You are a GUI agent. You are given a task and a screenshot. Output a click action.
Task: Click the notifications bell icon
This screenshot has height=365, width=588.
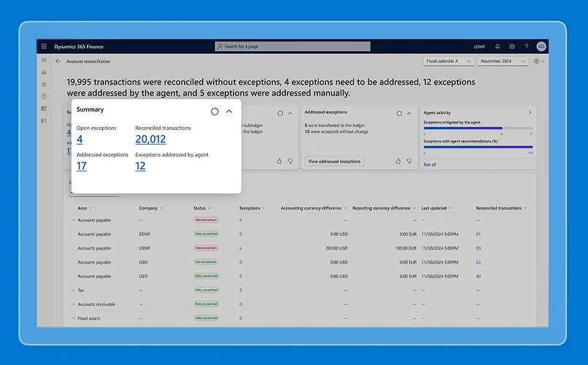(498, 46)
